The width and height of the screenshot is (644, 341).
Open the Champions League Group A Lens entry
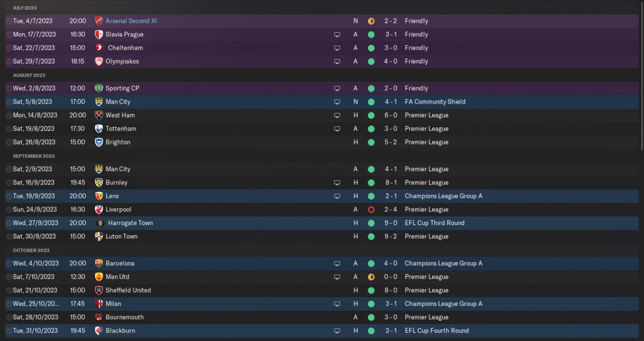(x=443, y=196)
